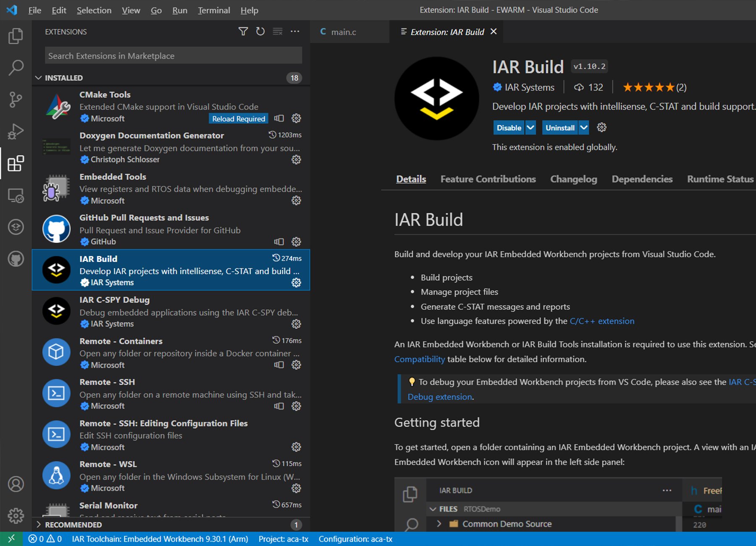
Task: Switch to Dependencies tab
Action: click(x=642, y=179)
